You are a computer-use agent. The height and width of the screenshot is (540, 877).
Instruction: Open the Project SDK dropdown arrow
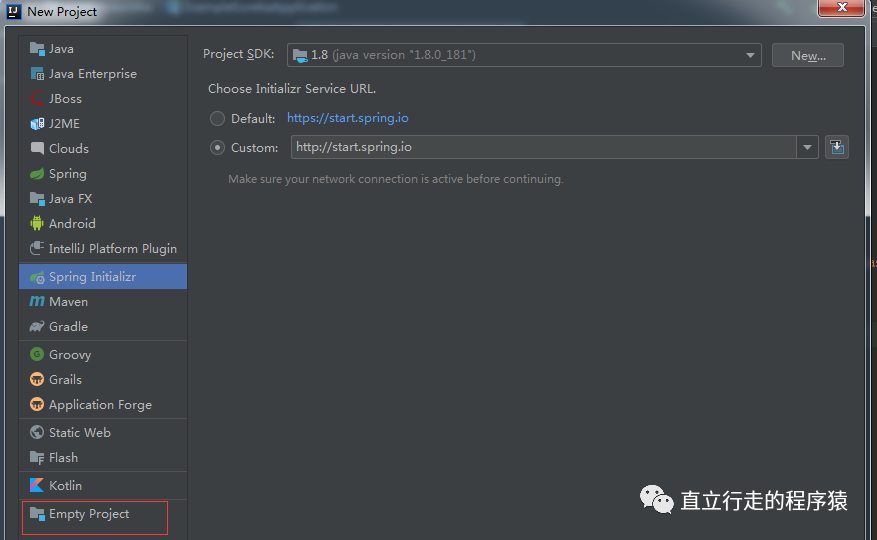click(x=750, y=55)
